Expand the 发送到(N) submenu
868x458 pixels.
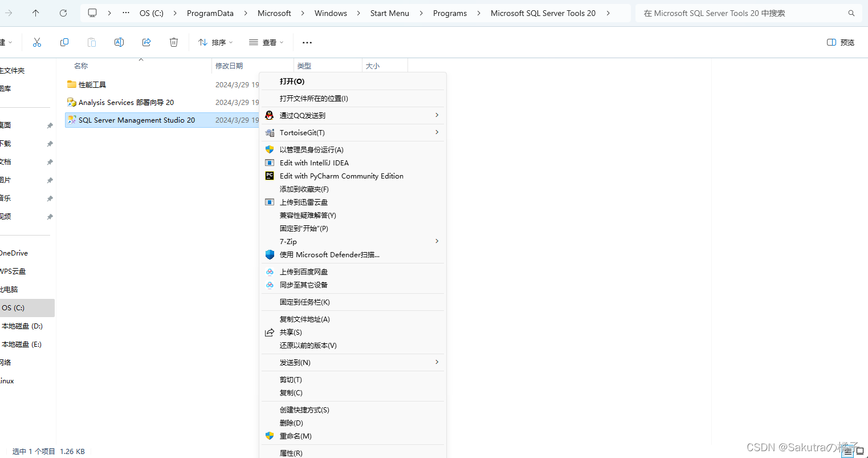click(437, 362)
